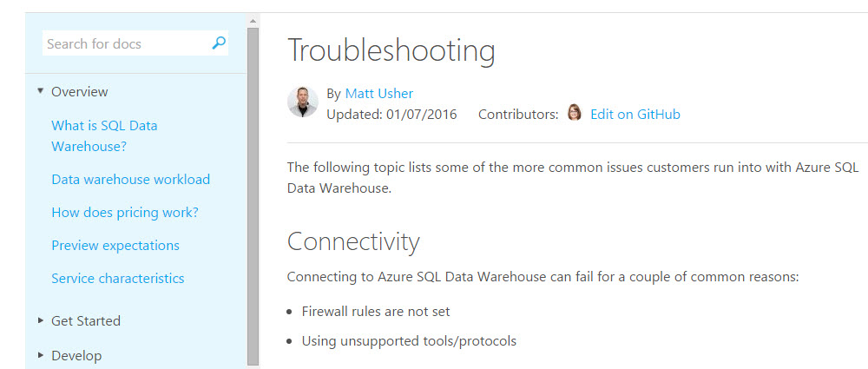Select the Develop navigation label
The width and height of the screenshot is (868, 369).
76,355
